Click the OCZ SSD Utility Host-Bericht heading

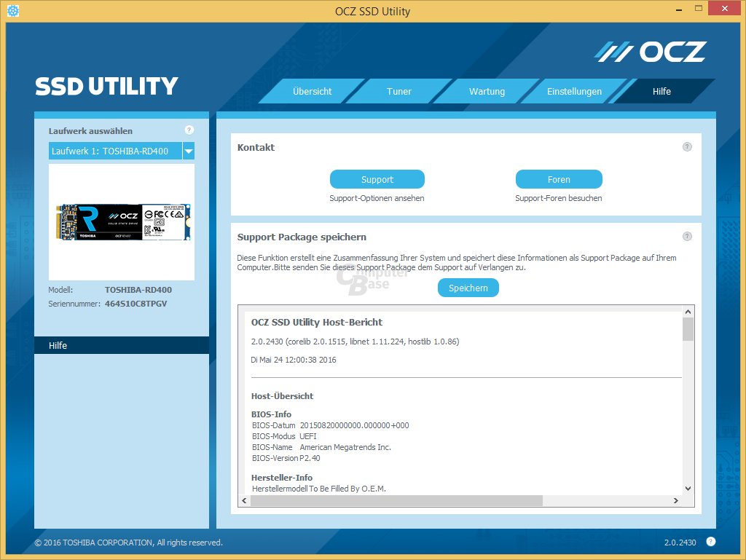point(317,323)
